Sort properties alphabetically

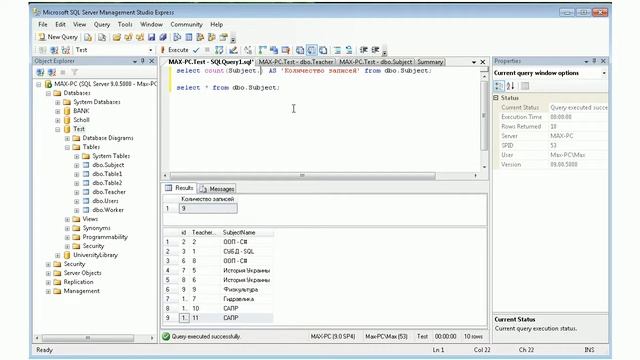click(510, 86)
